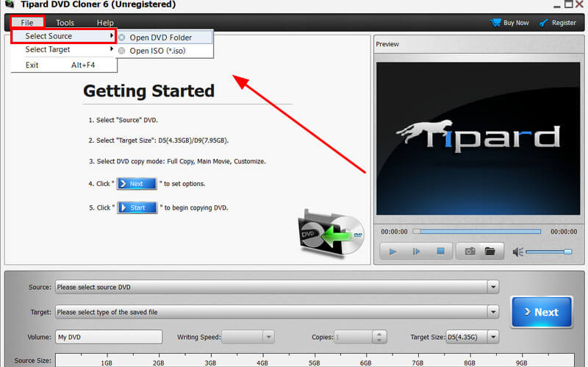Click the 'Getting Started' heading
The height and width of the screenshot is (367, 588).
[x=149, y=91]
